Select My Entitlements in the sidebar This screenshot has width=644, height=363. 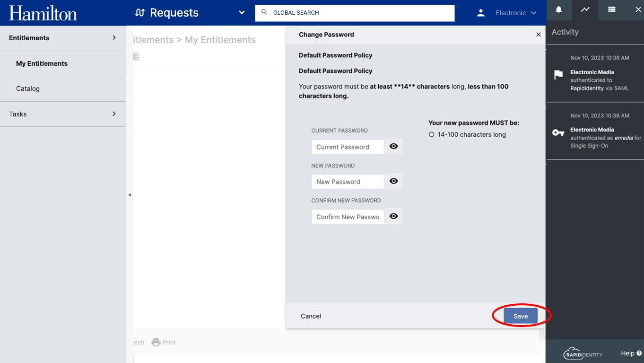[x=63, y=63]
